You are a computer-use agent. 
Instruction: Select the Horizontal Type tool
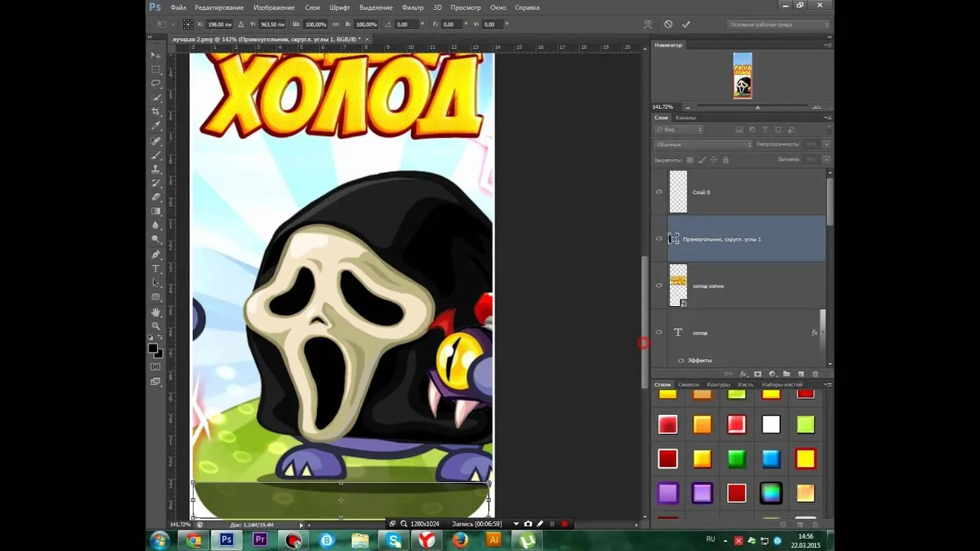156,269
